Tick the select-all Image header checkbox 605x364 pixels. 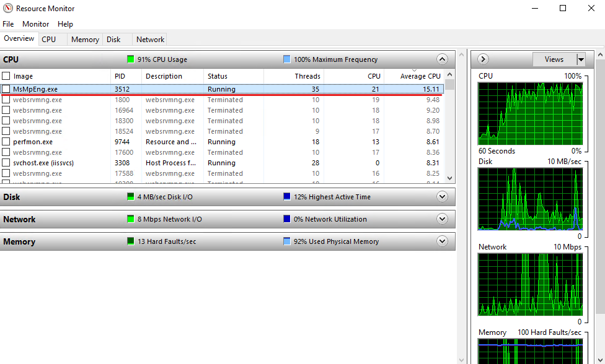coord(6,76)
